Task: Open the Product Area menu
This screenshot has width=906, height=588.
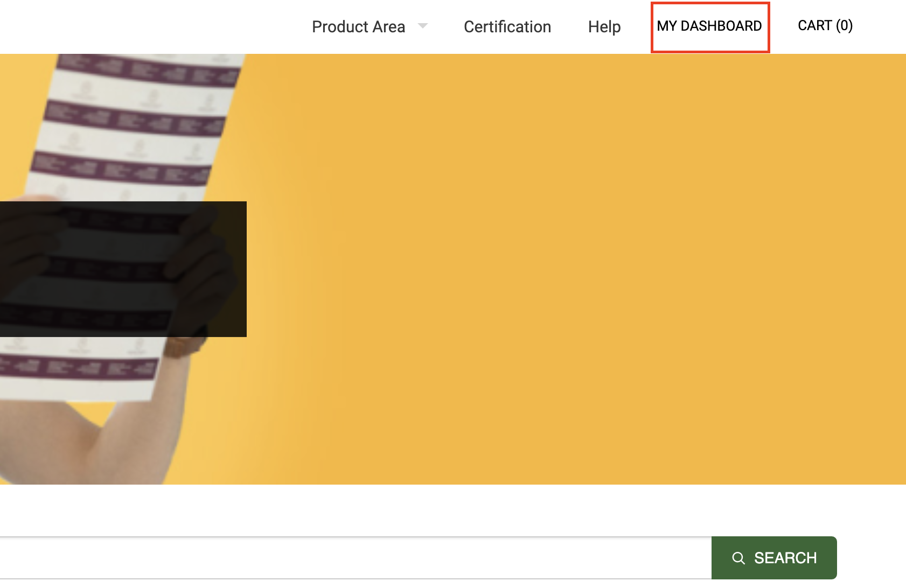Action: (358, 26)
